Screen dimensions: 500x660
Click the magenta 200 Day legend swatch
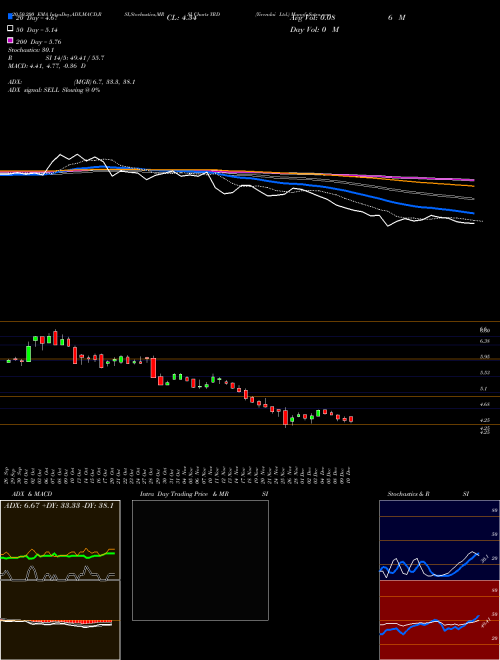click(10, 40)
